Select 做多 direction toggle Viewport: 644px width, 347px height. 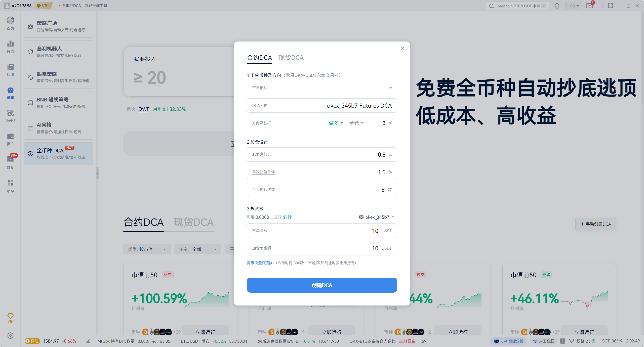click(x=335, y=123)
